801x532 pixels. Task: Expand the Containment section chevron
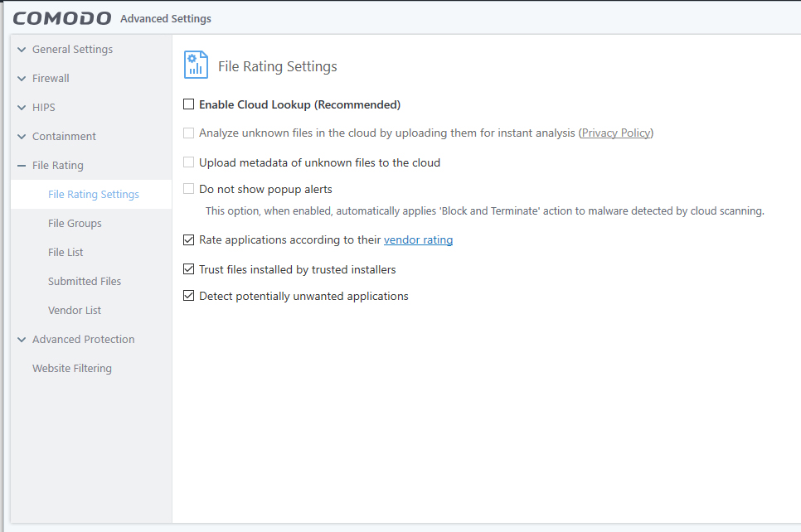click(22, 137)
